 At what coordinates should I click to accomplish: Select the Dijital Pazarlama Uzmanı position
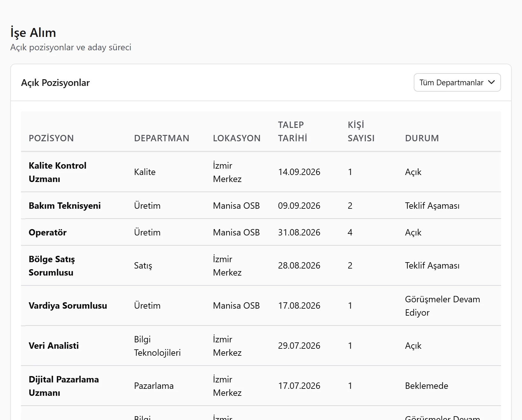point(64,386)
